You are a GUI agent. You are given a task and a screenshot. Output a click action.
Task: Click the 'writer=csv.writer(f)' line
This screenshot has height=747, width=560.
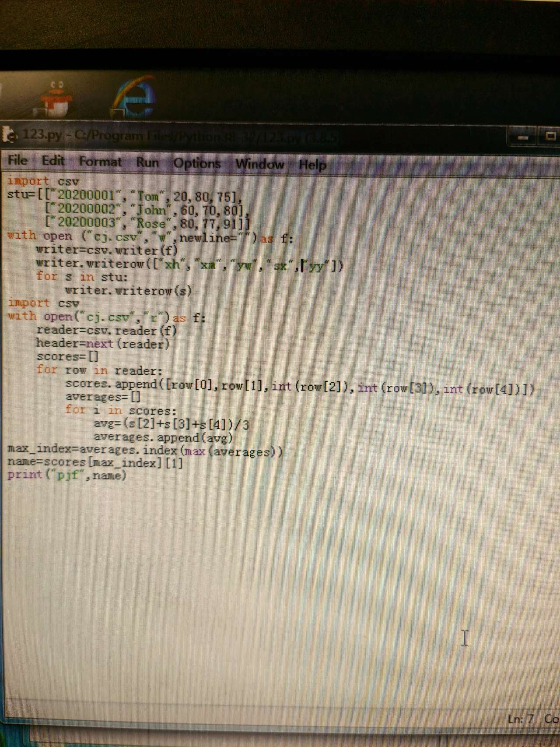[x=107, y=250]
